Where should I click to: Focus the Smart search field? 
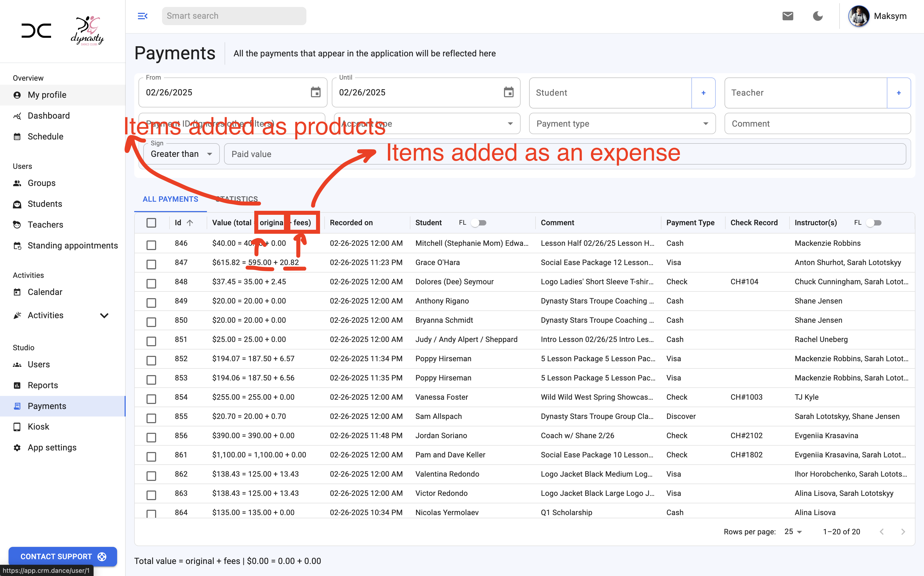point(234,16)
